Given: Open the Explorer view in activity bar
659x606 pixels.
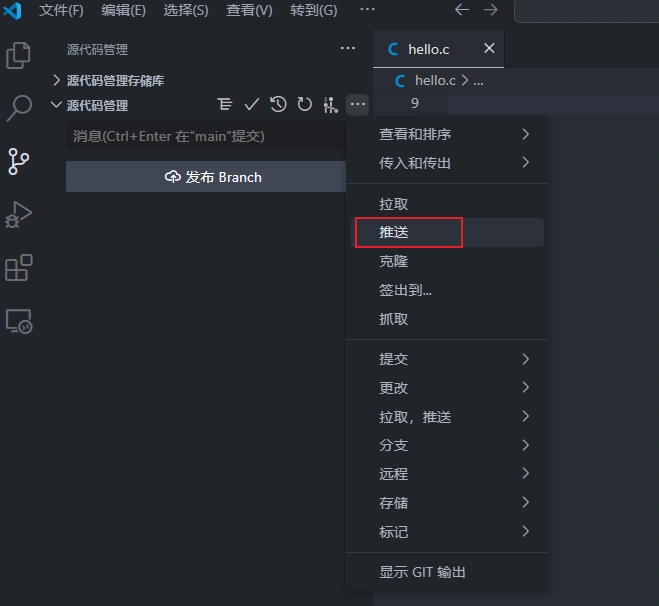Looking at the screenshot, I should click(x=18, y=55).
